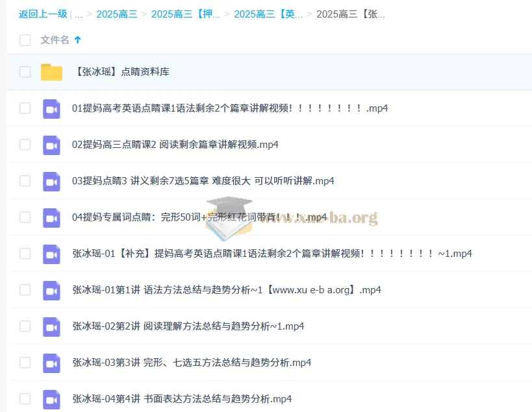Select checkbox for 张冰瑶-03第3讲 完形 file
The height and width of the screenshot is (412, 532).
[25, 363]
